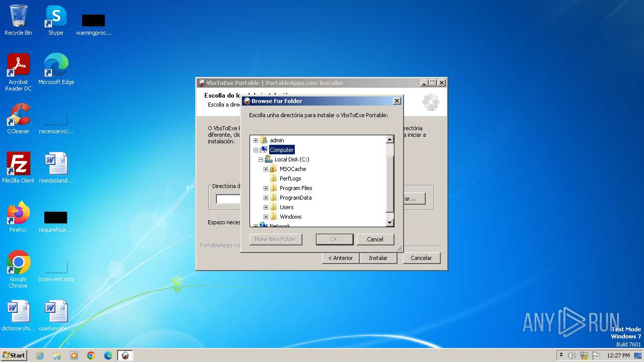Expand the MSOCache folder

point(266,169)
